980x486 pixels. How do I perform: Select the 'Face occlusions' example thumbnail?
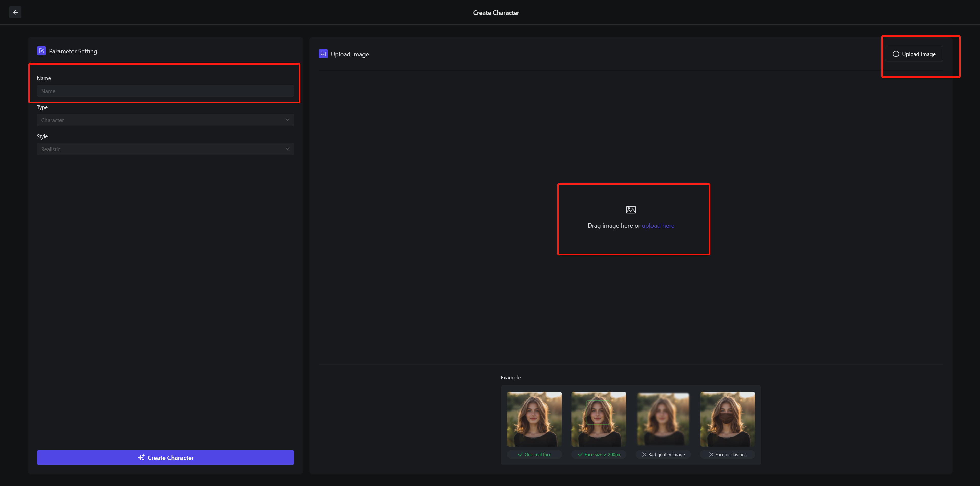[727, 419]
